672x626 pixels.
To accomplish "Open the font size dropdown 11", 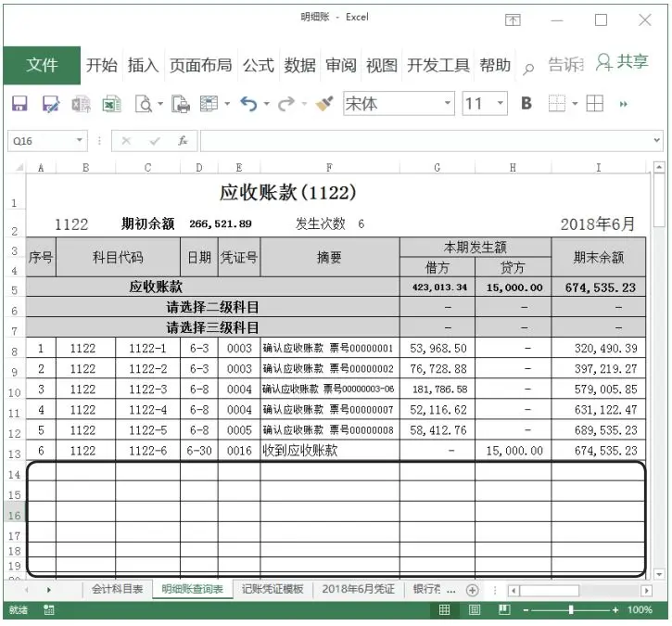I will [x=501, y=103].
